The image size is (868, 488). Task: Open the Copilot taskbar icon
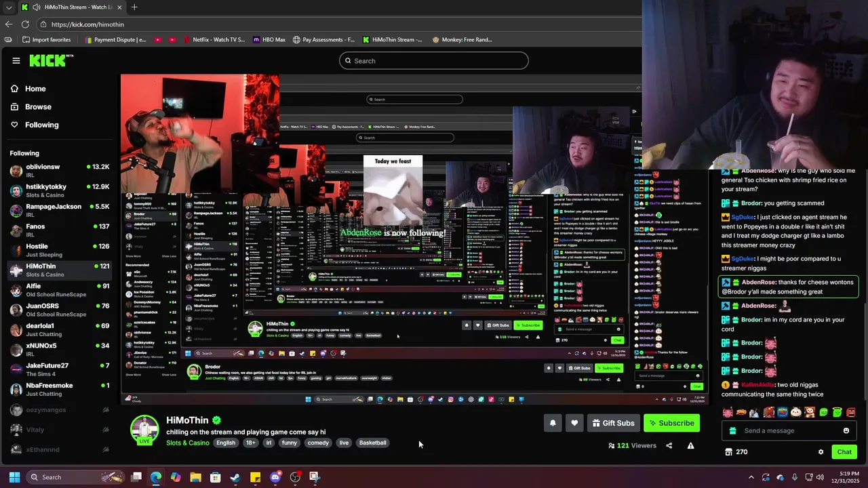[x=176, y=477]
